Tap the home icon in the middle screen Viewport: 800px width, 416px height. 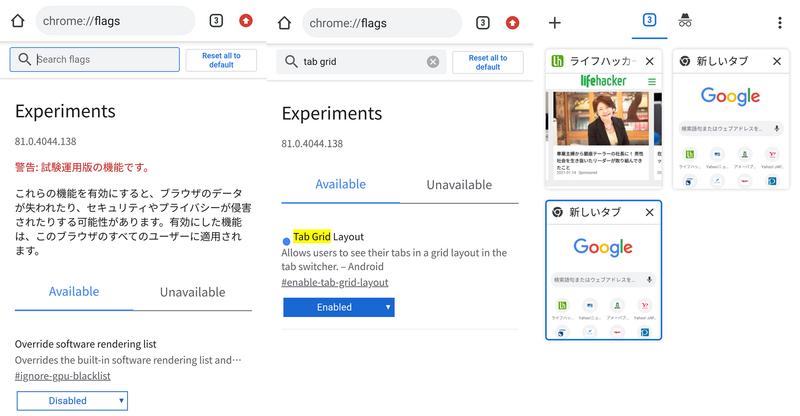point(284,23)
